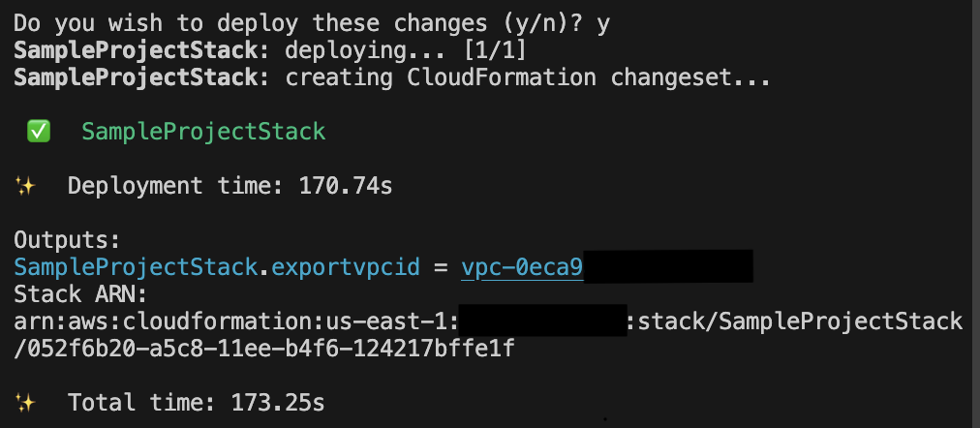Click the redacted account ID in ARN

pyautogui.click(x=542, y=320)
